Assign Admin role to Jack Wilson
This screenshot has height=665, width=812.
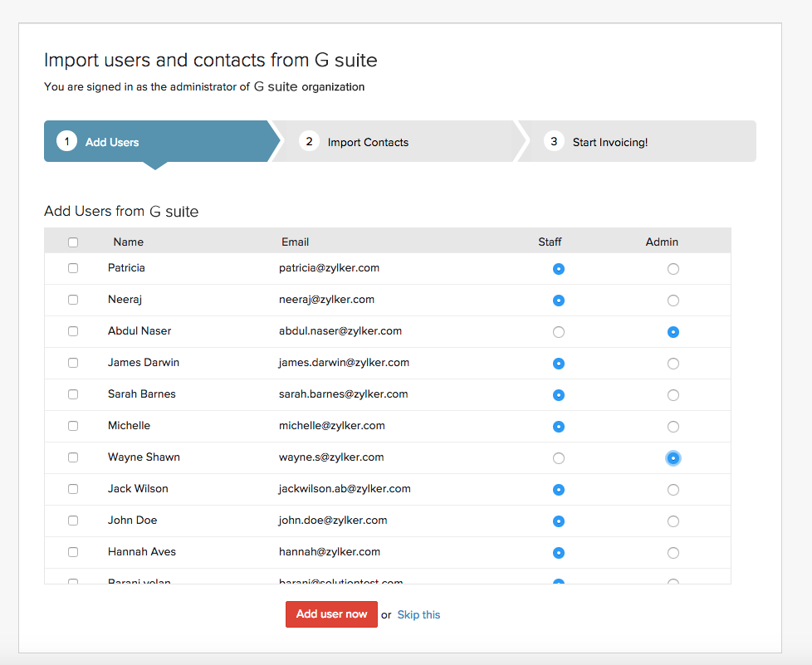pos(673,489)
